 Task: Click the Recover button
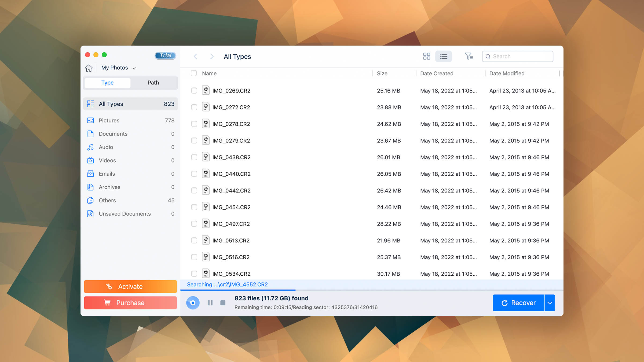pos(518,303)
